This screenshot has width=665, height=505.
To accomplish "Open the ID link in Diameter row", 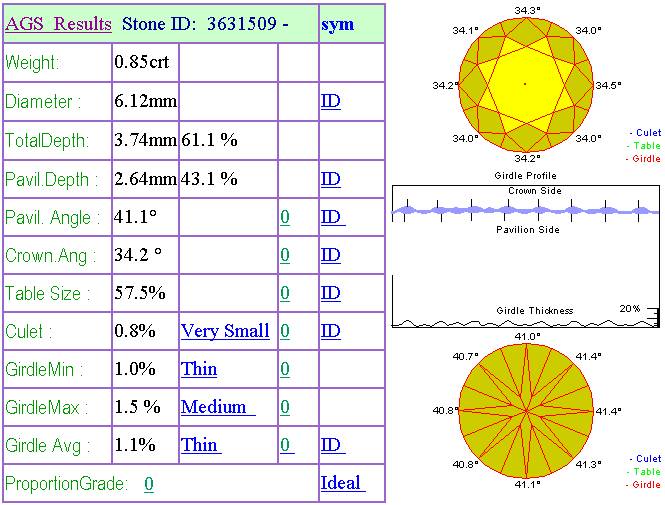I will click(x=331, y=101).
